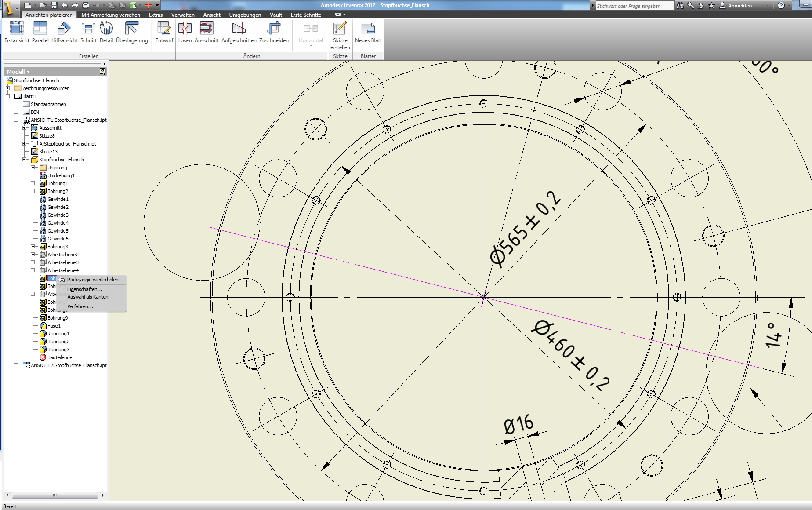
Task: Click the browser horizontal scrollbar thumb
Action: 55,495
